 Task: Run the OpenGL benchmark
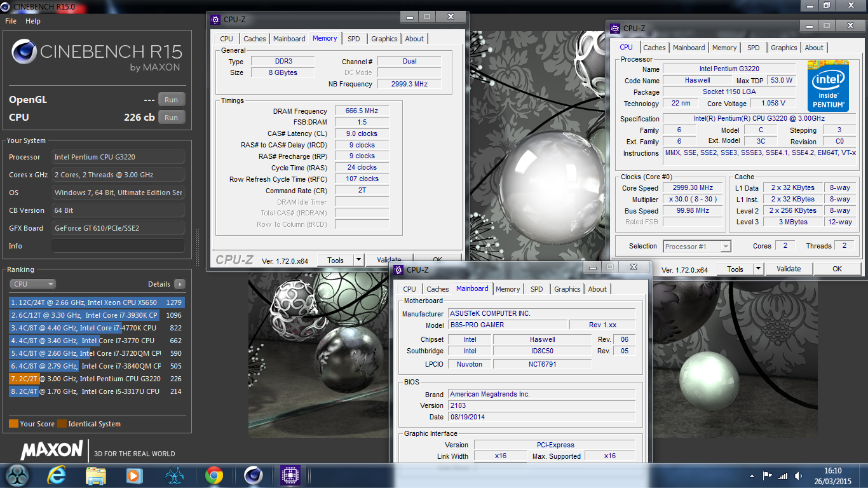click(172, 100)
